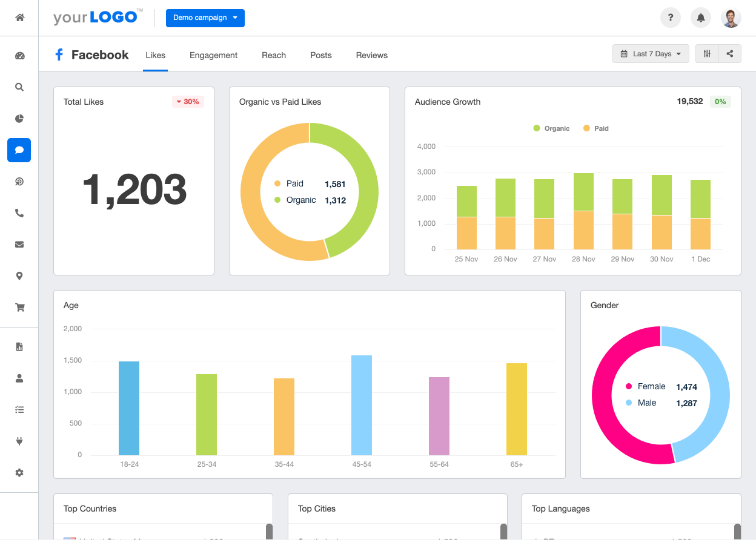Switch to the Engagement tab
The height and width of the screenshot is (540, 756).
(x=213, y=55)
